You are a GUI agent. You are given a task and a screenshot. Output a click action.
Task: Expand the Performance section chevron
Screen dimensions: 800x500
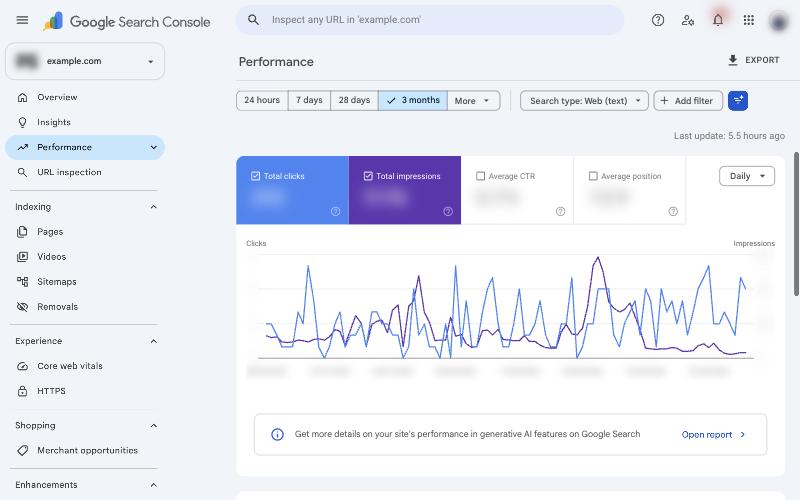(154, 147)
